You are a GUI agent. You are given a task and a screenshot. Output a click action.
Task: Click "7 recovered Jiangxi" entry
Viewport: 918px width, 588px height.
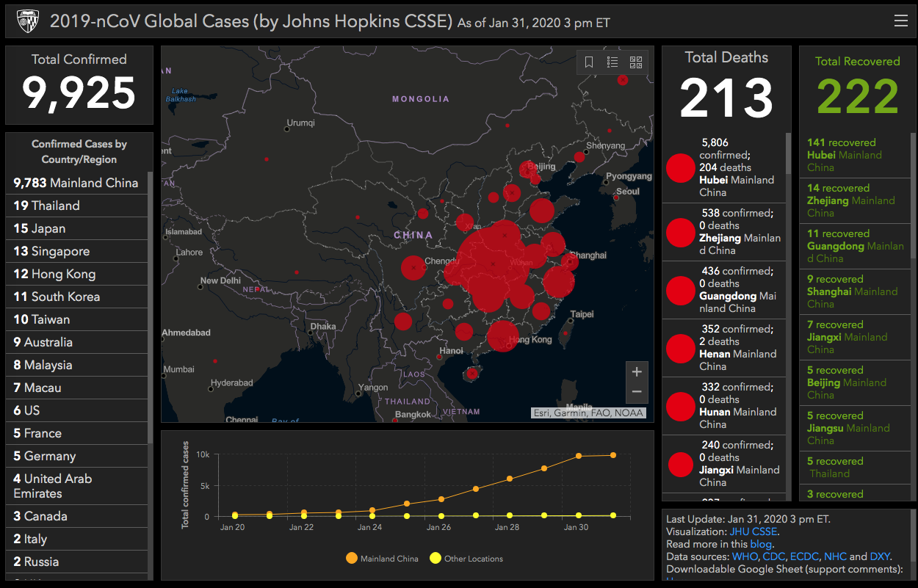[x=855, y=337]
